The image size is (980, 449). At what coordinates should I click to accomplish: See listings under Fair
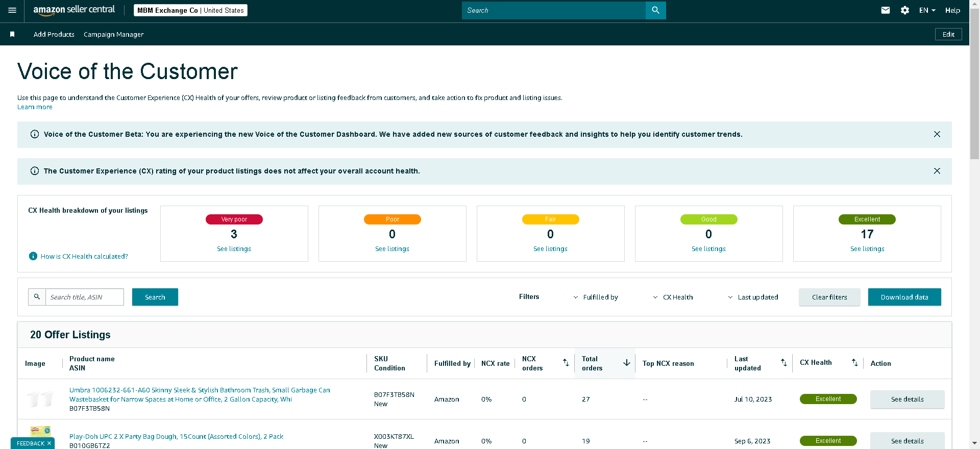550,248
